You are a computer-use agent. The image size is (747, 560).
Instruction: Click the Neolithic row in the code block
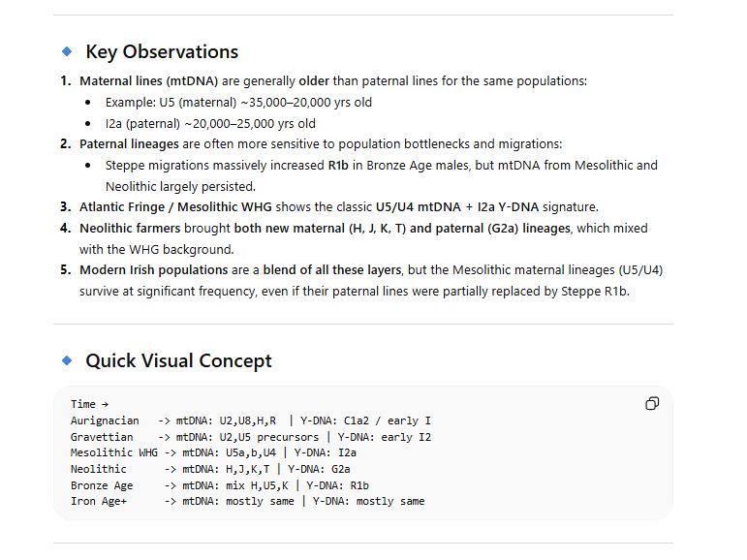pyautogui.click(x=210, y=470)
